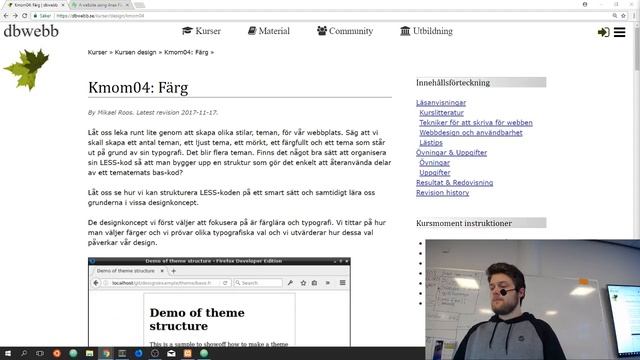
Task: Open the Lästips contents link
Action: coord(431,143)
